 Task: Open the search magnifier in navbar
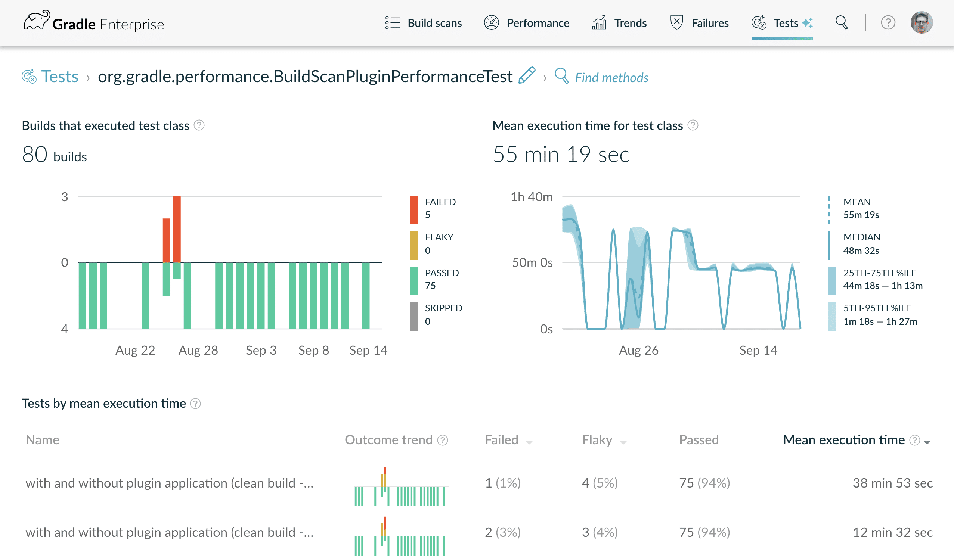point(841,23)
